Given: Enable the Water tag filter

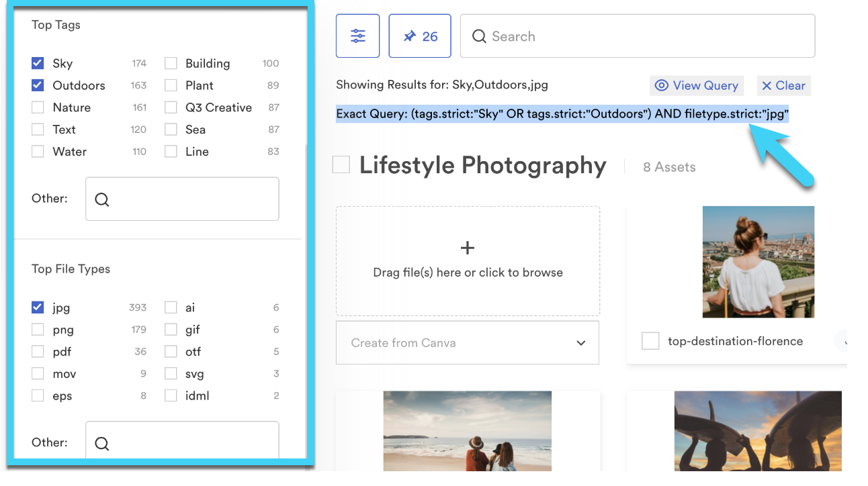Looking at the screenshot, I should tap(38, 152).
